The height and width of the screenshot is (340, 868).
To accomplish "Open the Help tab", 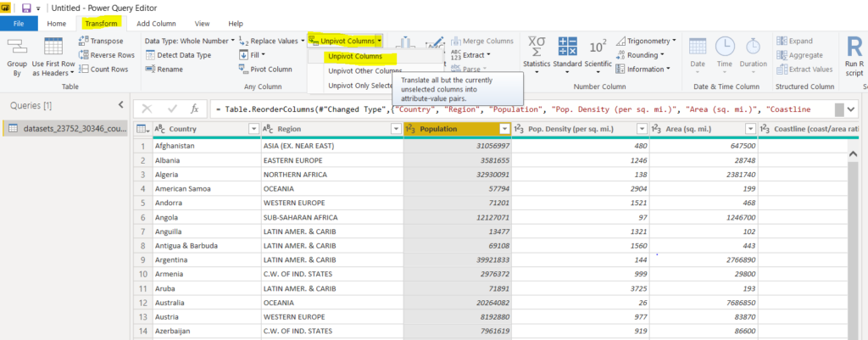I will (236, 23).
